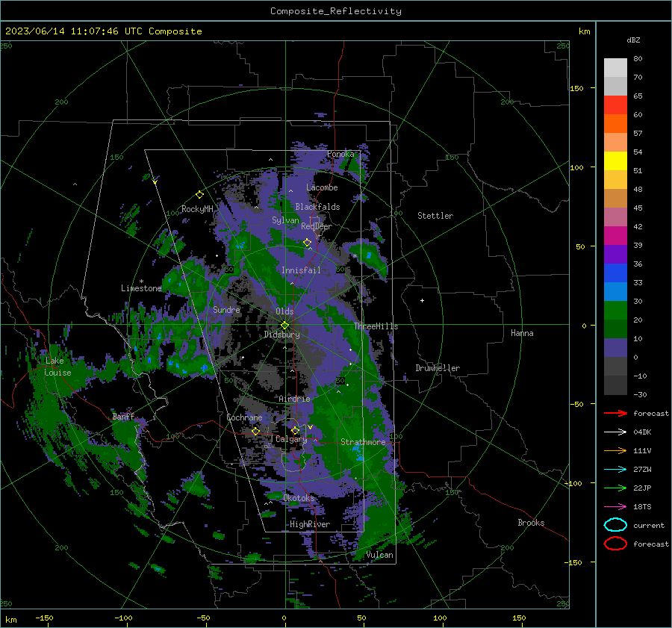Select the tan 45-48 dBZ color swatch
The image size is (672, 628).
pyautogui.click(x=615, y=198)
